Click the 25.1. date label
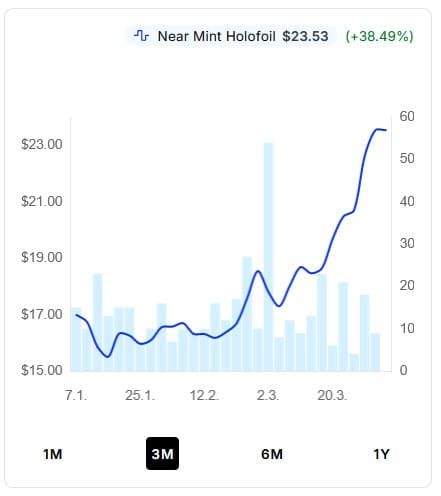Viewport: 441px width, 496px height. pyautogui.click(x=140, y=395)
